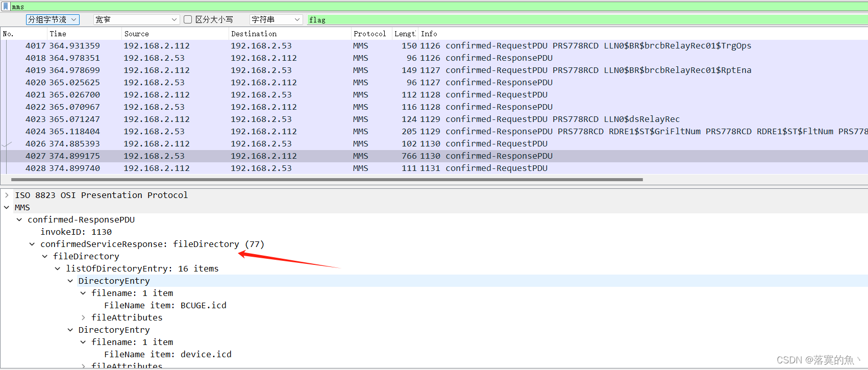Collapse listOfDirectoryEntry: 16 items node

(x=58, y=268)
